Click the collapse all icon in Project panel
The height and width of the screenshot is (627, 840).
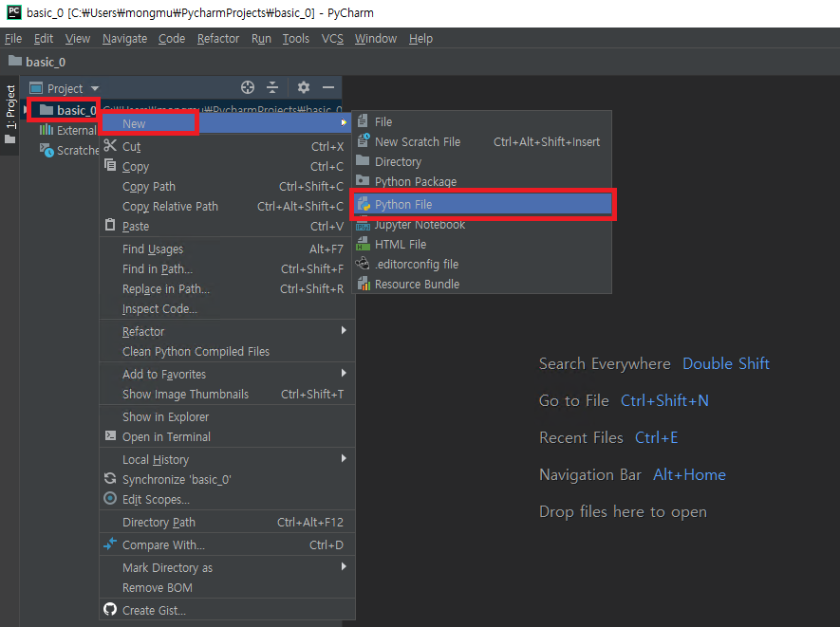[272, 87]
